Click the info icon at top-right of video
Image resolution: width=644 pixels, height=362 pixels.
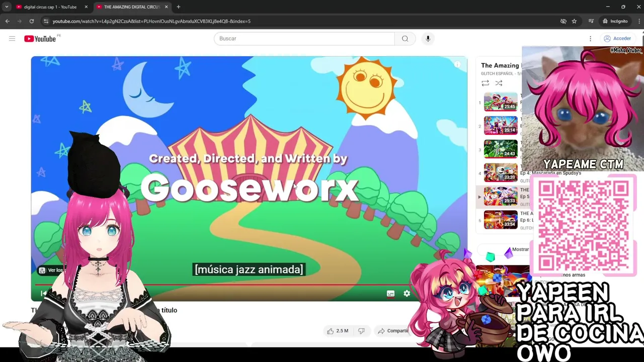tap(457, 64)
